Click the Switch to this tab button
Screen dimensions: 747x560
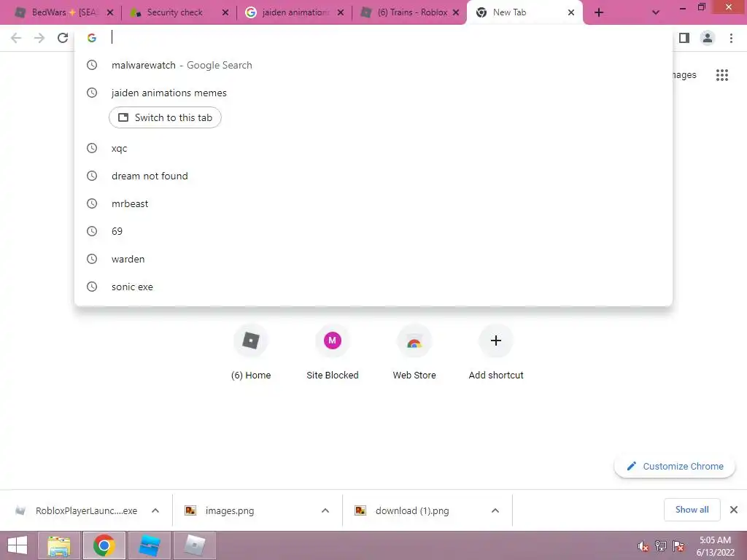click(x=165, y=117)
